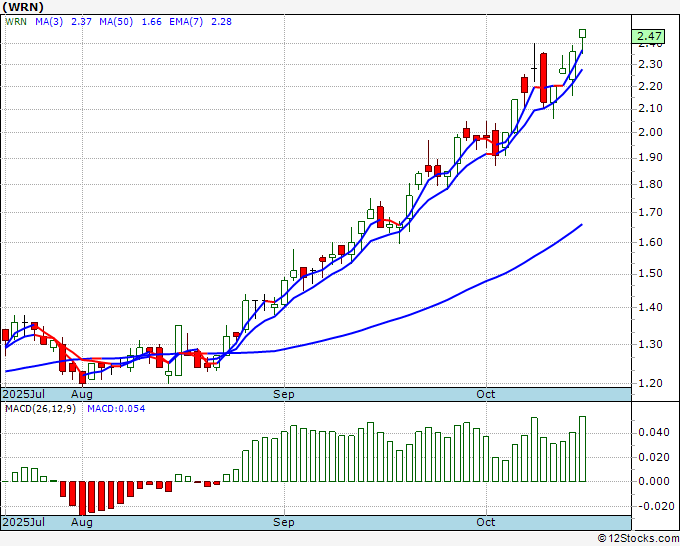
Task: Click 2025Jul on price chart date axis
Action: pyautogui.click(x=24, y=394)
